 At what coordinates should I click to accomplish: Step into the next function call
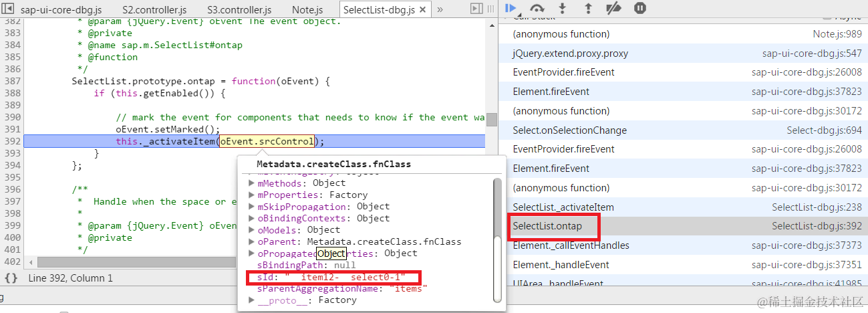tap(563, 8)
